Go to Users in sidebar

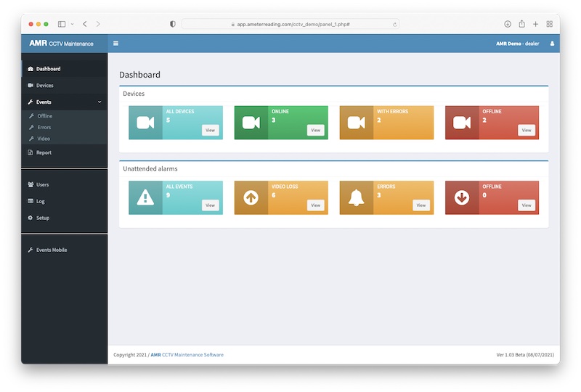point(42,184)
